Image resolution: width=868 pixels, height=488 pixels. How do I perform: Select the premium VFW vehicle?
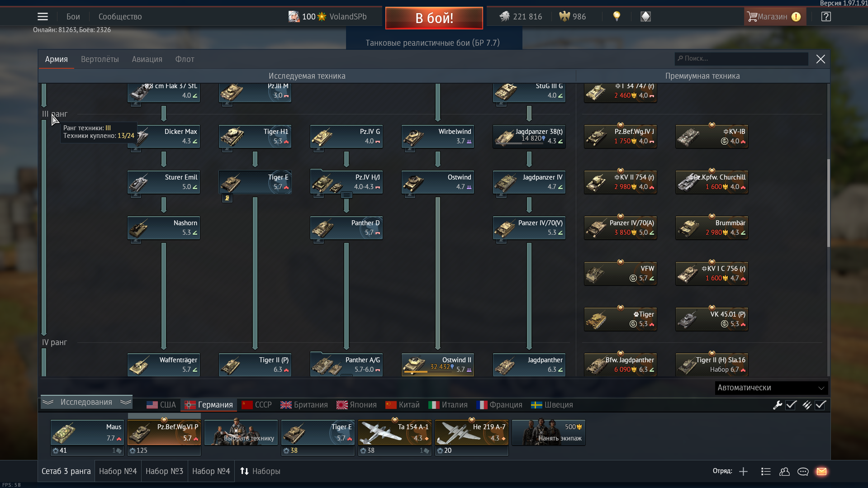click(621, 273)
